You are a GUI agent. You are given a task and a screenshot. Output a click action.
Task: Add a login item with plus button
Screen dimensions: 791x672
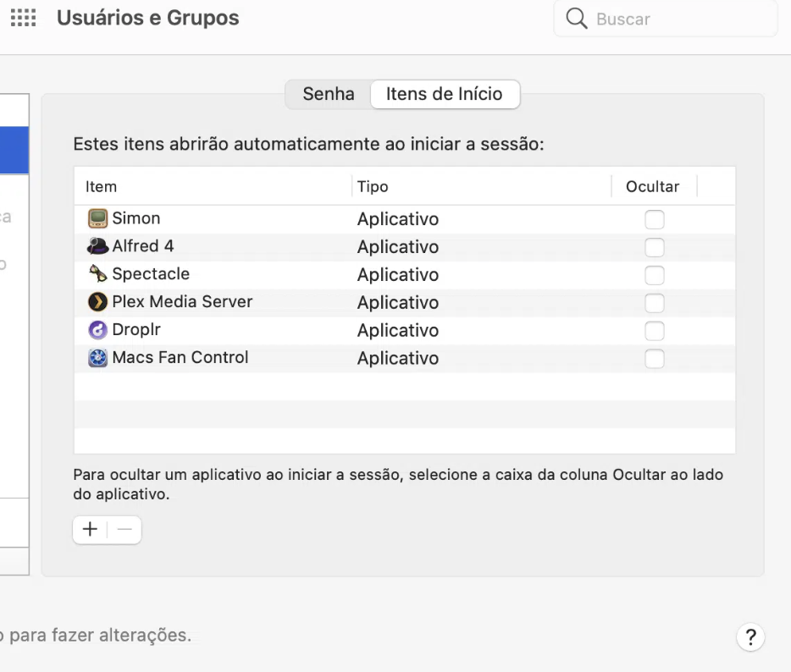point(90,530)
